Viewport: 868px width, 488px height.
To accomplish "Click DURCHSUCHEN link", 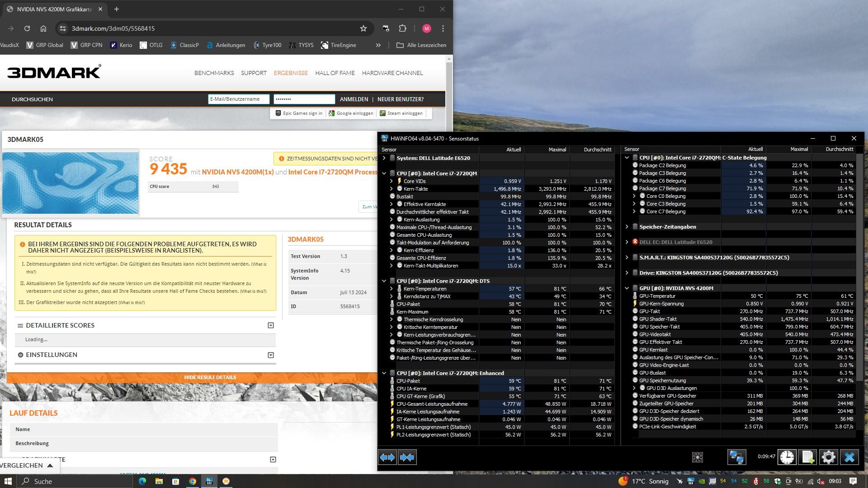I will click(x=32, y=99).
